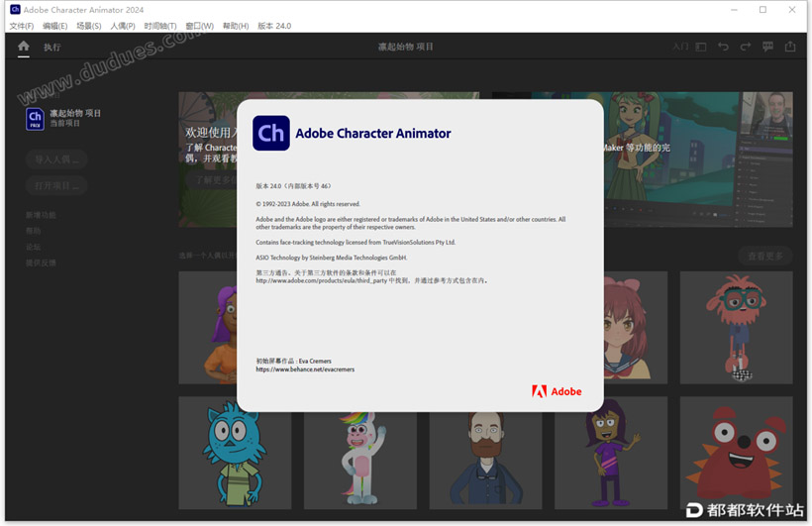812x526 pixels.
Task: Click the behance.net/evacremers link
Action: click(x=305, y=369)
